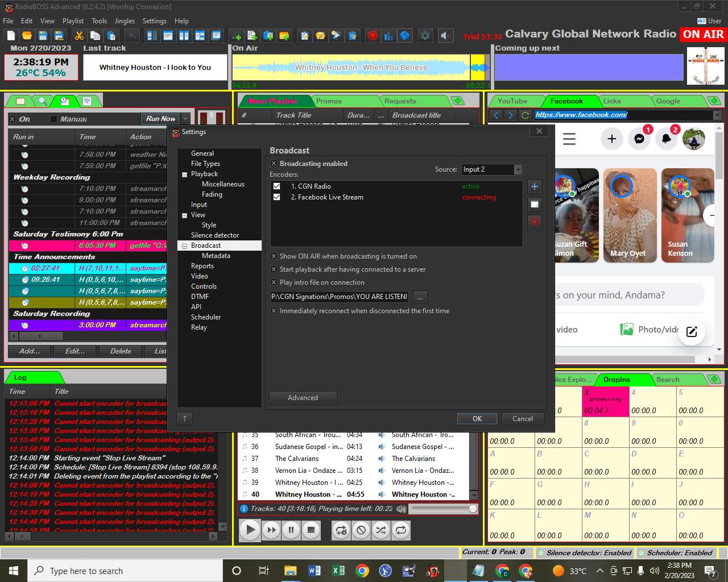Click OK in the Settings dialog
Viewport: 728px width, 582px height.
click(477, 418)
